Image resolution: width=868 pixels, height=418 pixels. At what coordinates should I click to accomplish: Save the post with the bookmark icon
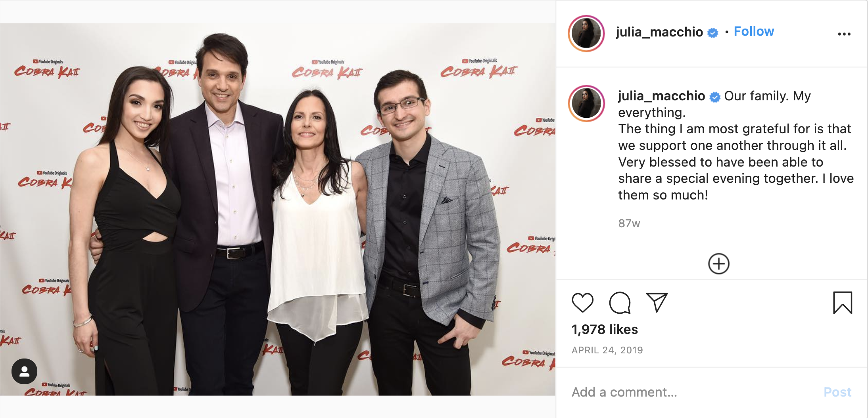click(843, 303)
